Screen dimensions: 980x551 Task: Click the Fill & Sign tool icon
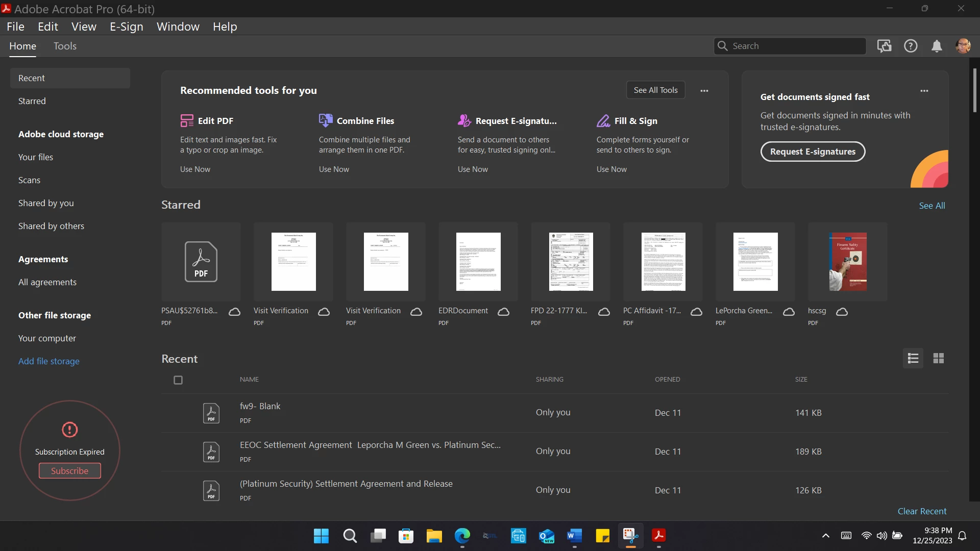(603, 121)
